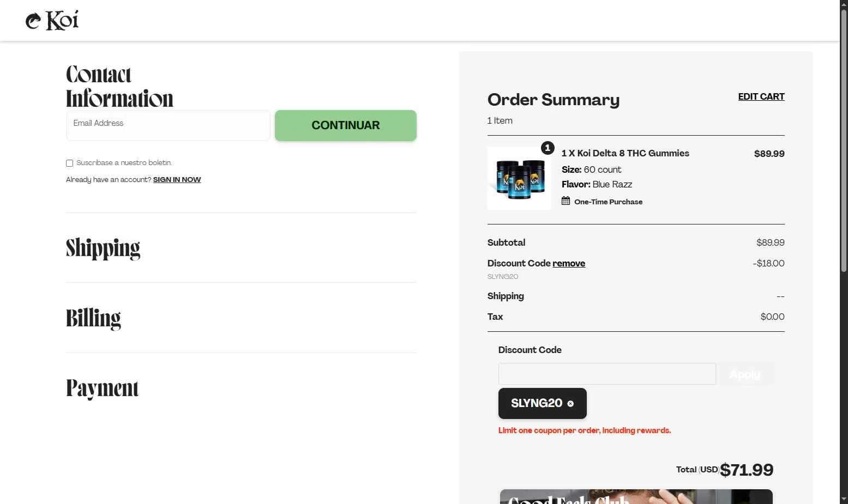The height and width of the screenshot is (504, 848).
Task: Click the Koi Delta 8 gummies thumbnail
Action: click(x=519, y=179)
